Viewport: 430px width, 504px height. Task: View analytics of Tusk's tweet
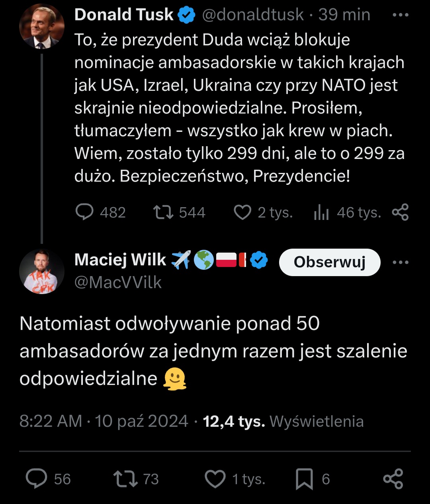[x=321, y=213]
